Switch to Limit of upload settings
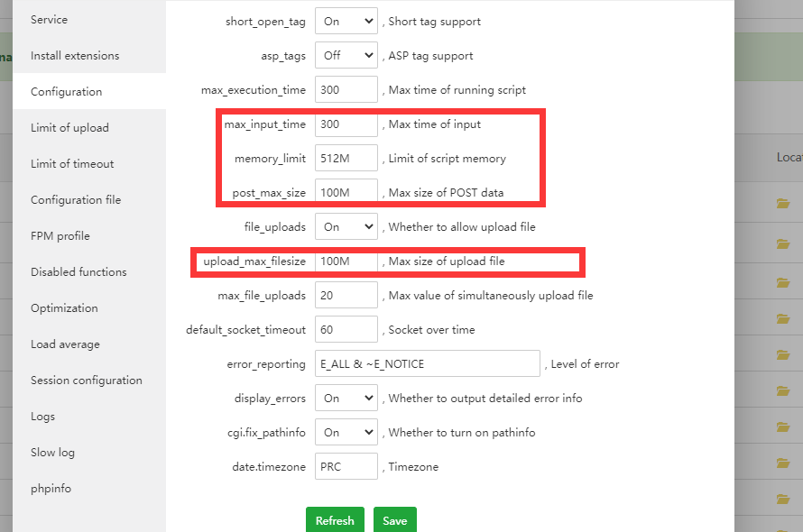 [x=69, y=128]
